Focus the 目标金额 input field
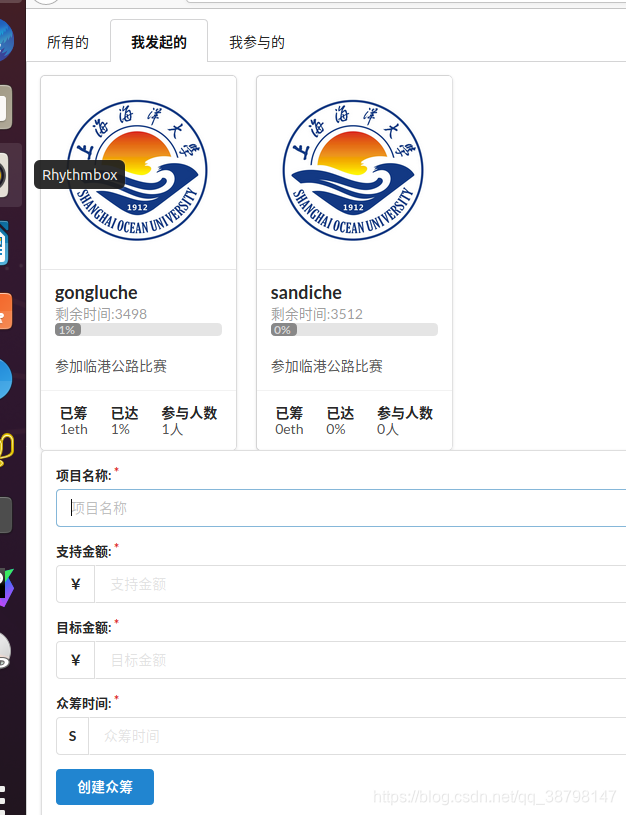Screen dimensions: 626x815 click(x=360, y=660)
